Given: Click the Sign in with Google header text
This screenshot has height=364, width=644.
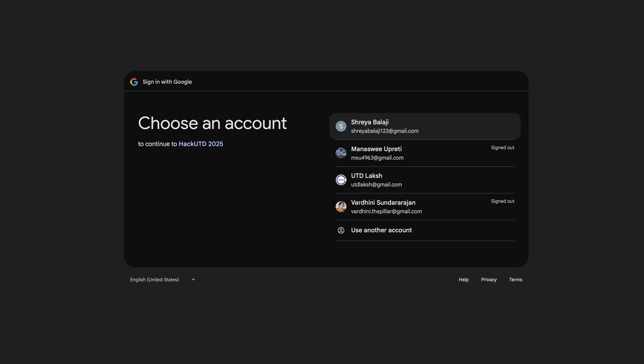Looking at the screenshot, I should coord(167,82).
